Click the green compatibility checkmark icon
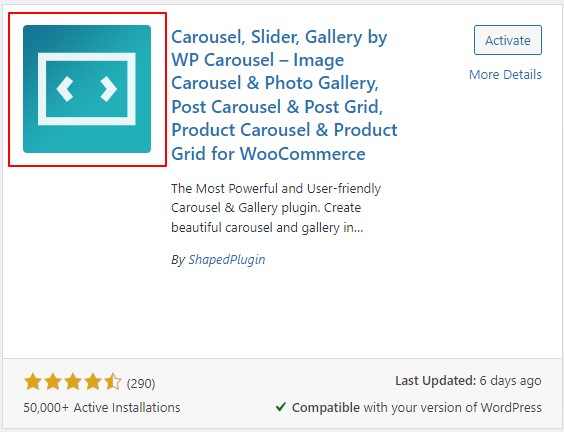This screenshot has width=564, height=432. tap(281, 407)
